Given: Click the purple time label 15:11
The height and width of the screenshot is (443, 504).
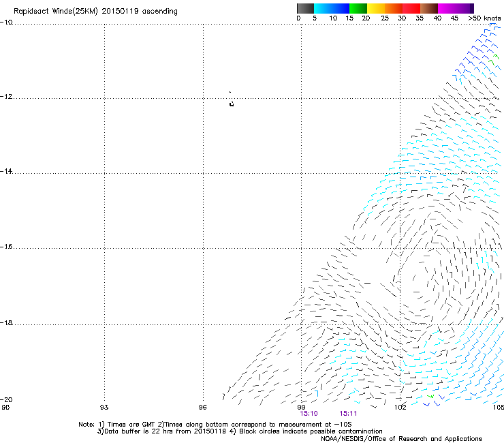Looking at the screenshot, I should pyautogui.click(x=348, y=414).
